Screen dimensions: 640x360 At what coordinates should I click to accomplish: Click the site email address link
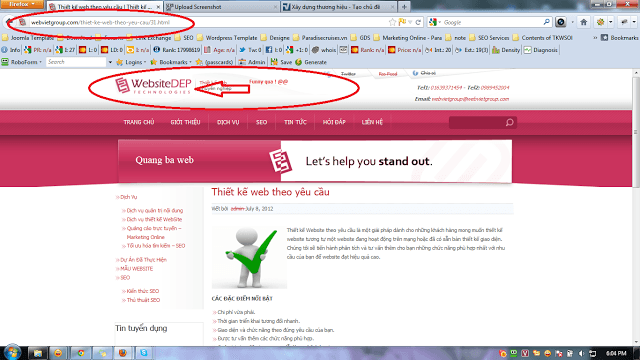[x=470, y=99]
